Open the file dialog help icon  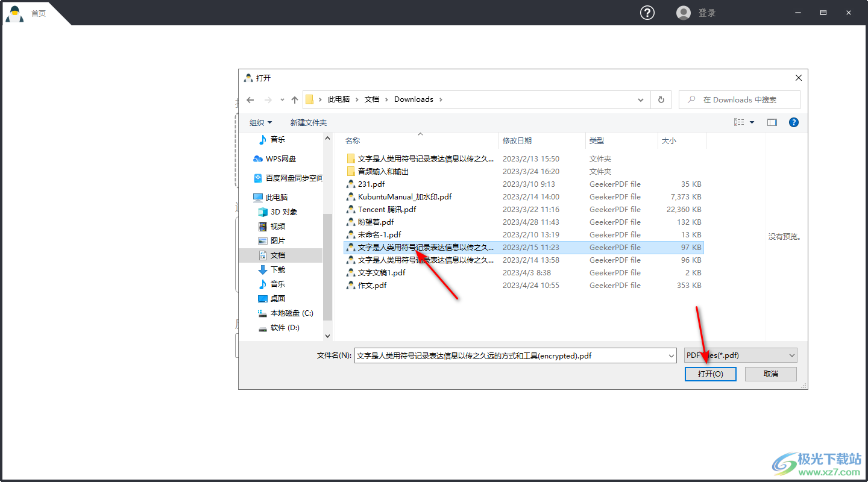click(794, 122)
